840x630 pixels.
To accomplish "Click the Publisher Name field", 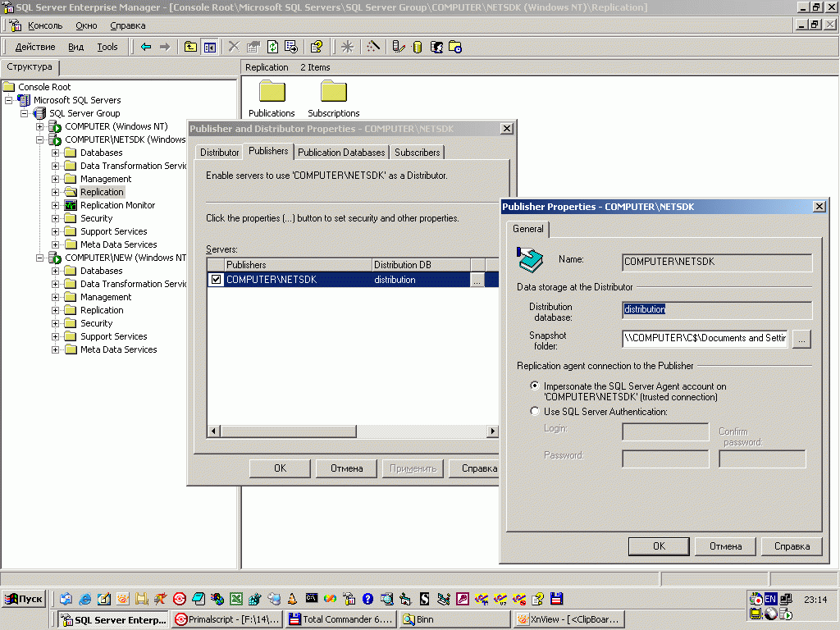I will 717,262.
